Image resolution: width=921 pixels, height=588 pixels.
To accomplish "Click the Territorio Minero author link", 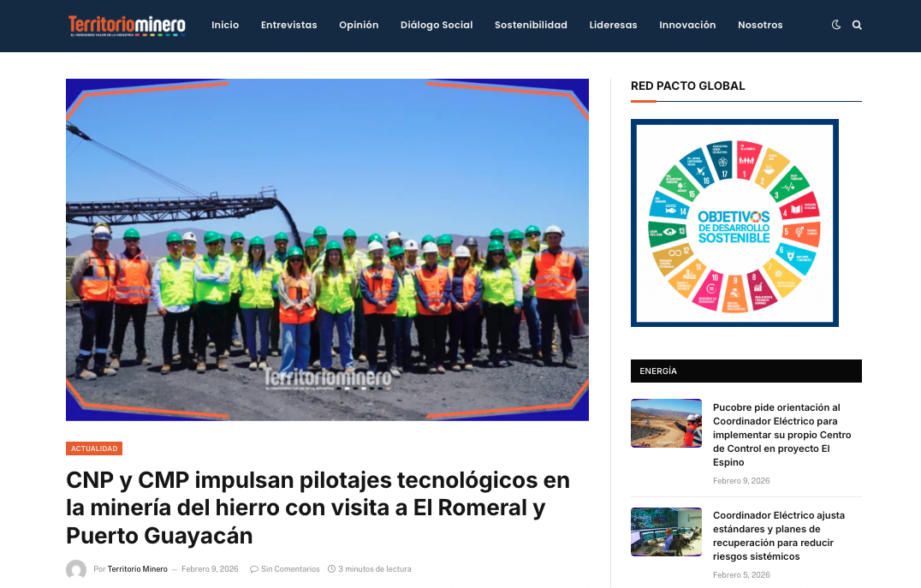I will coord(137,569).
